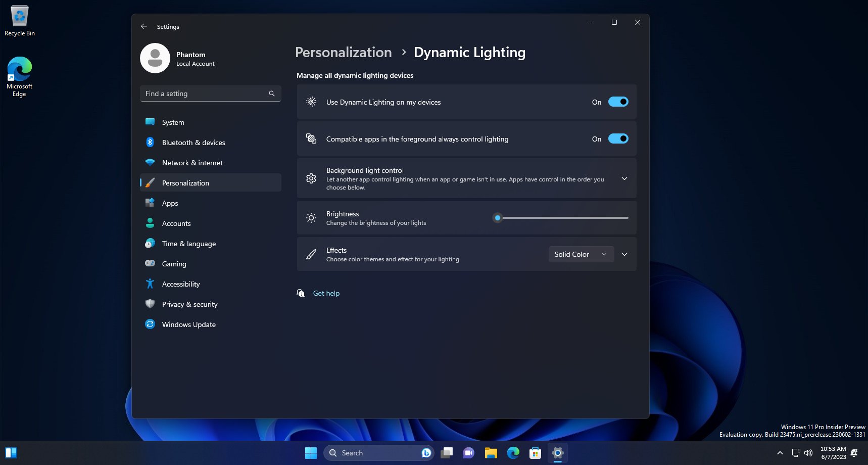This screenshot has height=465, width=868.
Task: Click the Effects paintbrush icon
Action: click(311, 254)
